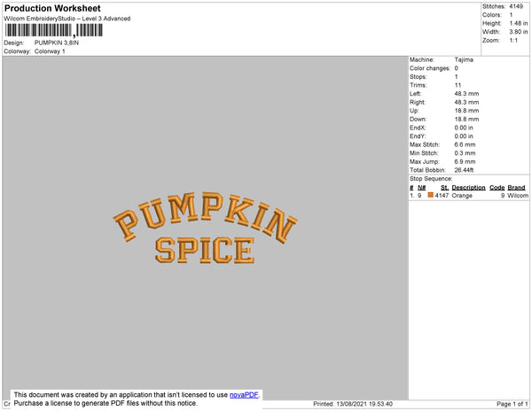The width and height of the screenshot is (532, 411).
Task: Click the Total Bobbin value '26.44ft'
Action: pyautogui.click(x=464, y=170)
